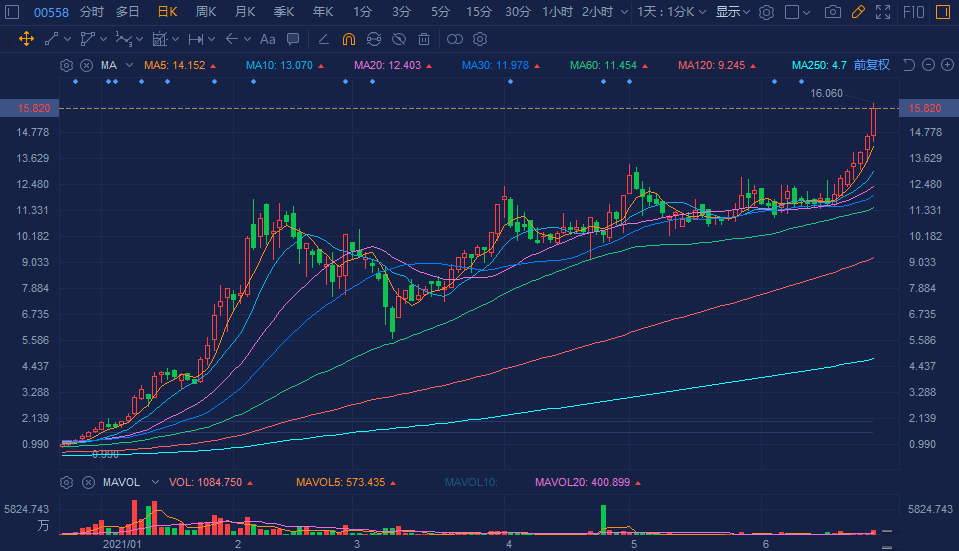
Task: Switch to 多日 chart tab
Action: 128,12
